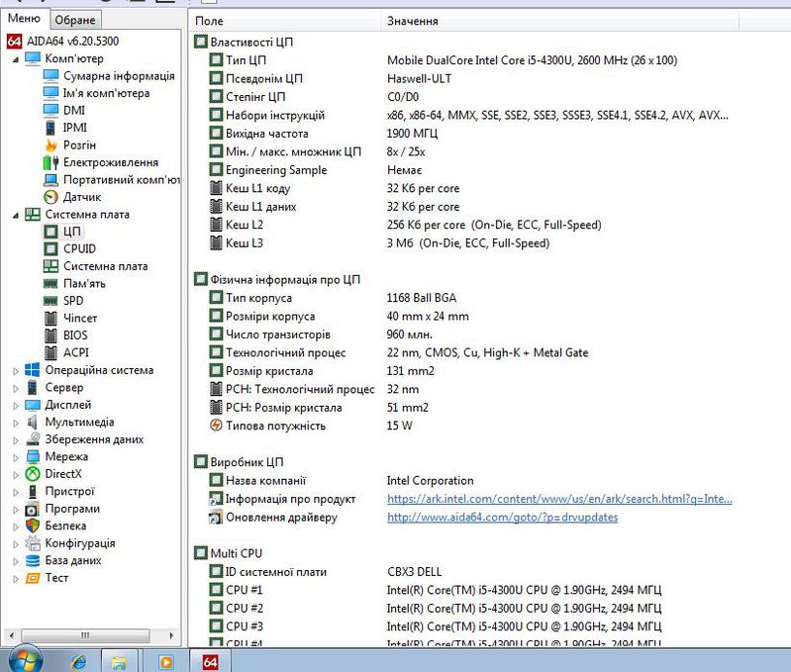The height and width of the screenshot is (672, 791).
Task: Select the CPUID item in the tree
Action: tap(79, 248)
